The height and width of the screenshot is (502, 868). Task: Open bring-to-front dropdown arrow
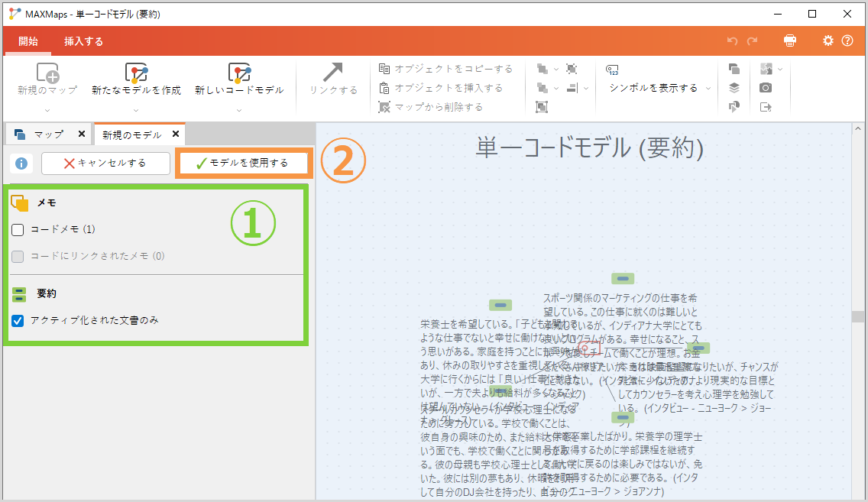click(556, 70)
